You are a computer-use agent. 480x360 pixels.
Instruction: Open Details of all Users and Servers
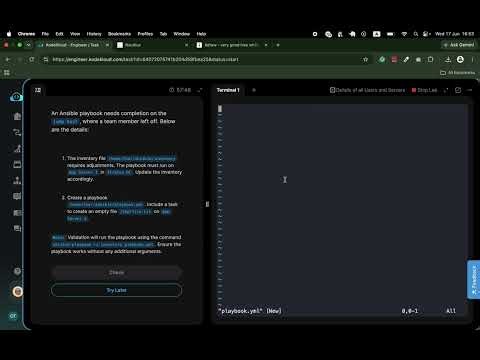pos(367,90)
